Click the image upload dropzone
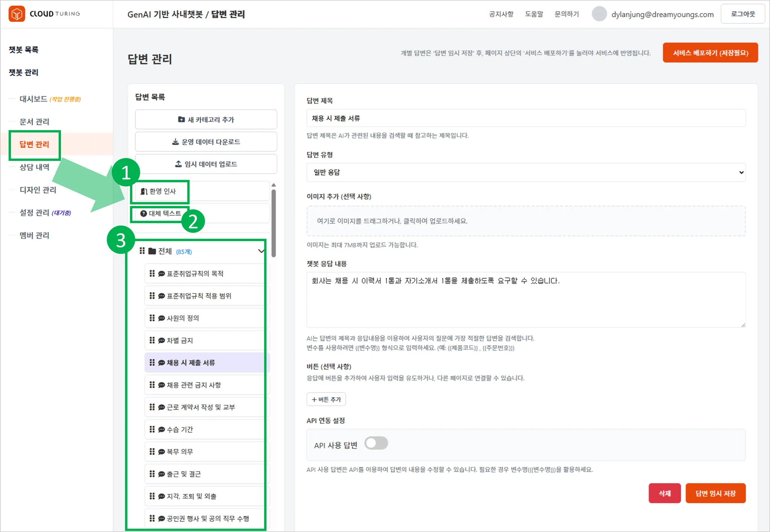This screenshot has height=532, width=770. click(x=526, y=221)
